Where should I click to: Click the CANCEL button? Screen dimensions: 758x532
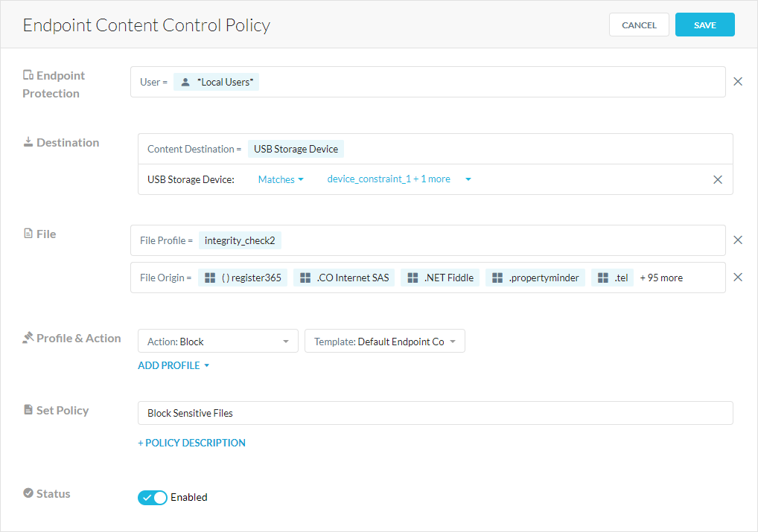(638, 24)
